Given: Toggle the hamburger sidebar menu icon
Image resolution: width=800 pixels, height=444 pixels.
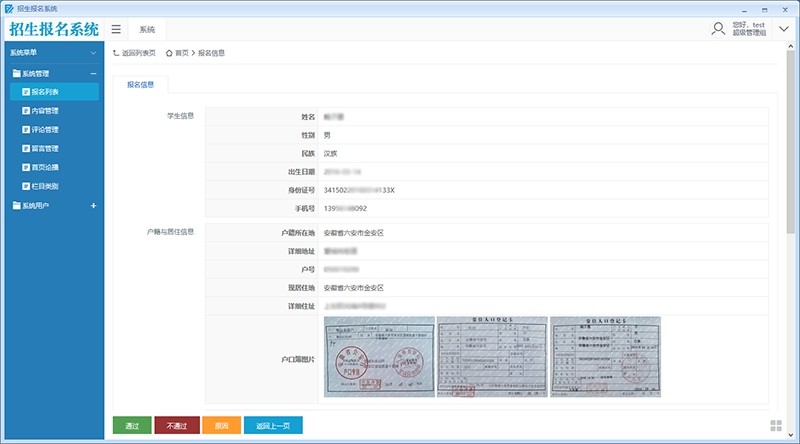Looking at the screenshot, I should 116,29.
